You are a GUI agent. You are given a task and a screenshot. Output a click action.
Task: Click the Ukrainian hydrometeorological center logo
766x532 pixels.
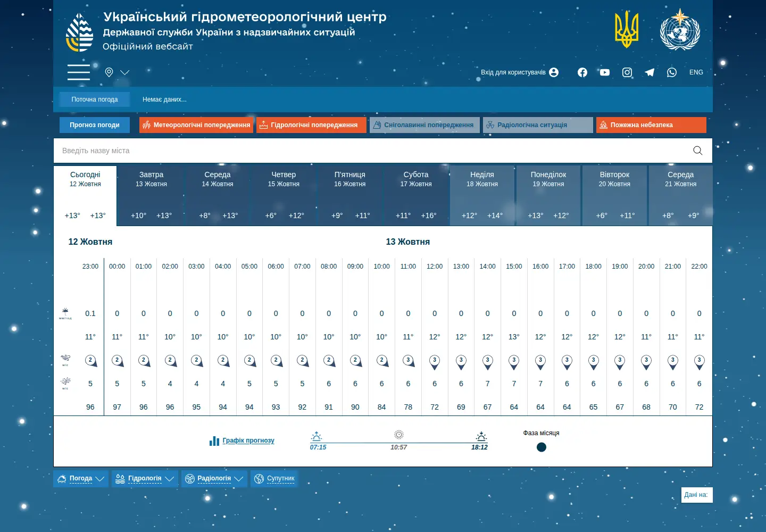pos(79,32)
